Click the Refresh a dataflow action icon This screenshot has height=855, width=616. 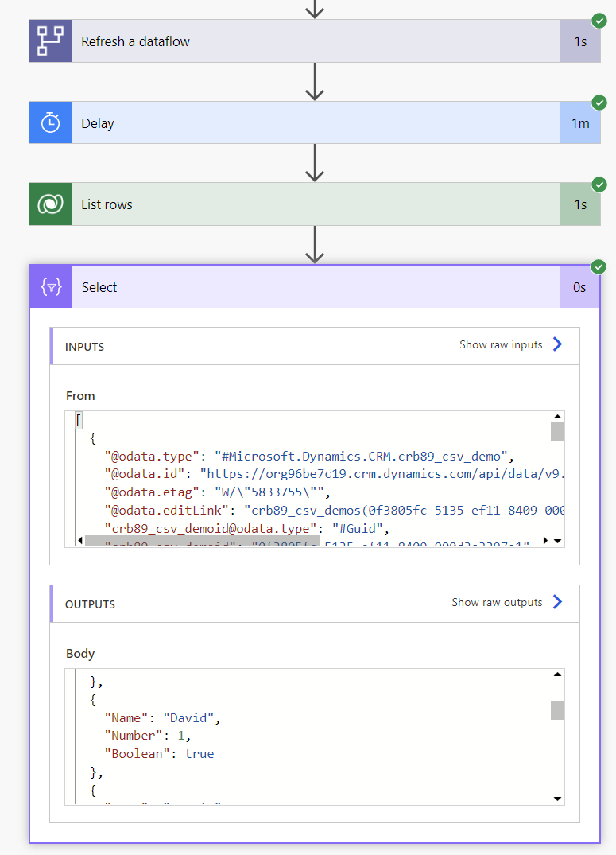50,40
